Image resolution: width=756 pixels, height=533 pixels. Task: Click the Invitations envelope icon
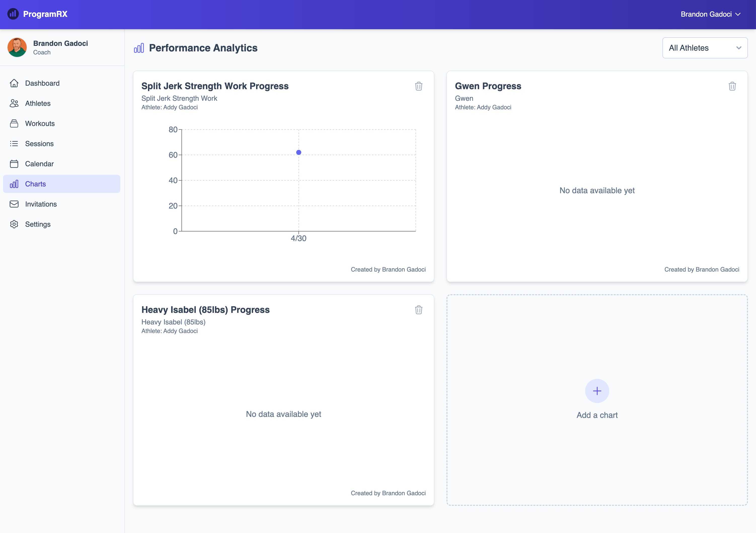(14, 204)
